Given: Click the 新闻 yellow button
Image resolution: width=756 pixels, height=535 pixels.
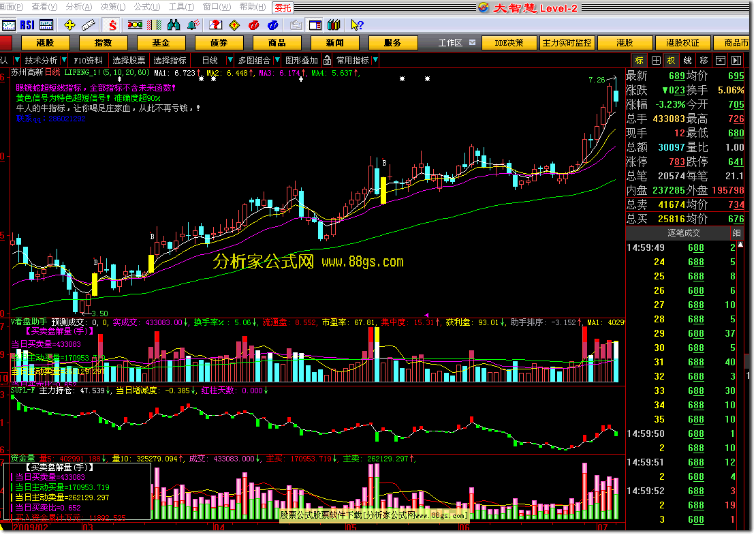Looking at the screenshot, I should click(x=334, y=43).
